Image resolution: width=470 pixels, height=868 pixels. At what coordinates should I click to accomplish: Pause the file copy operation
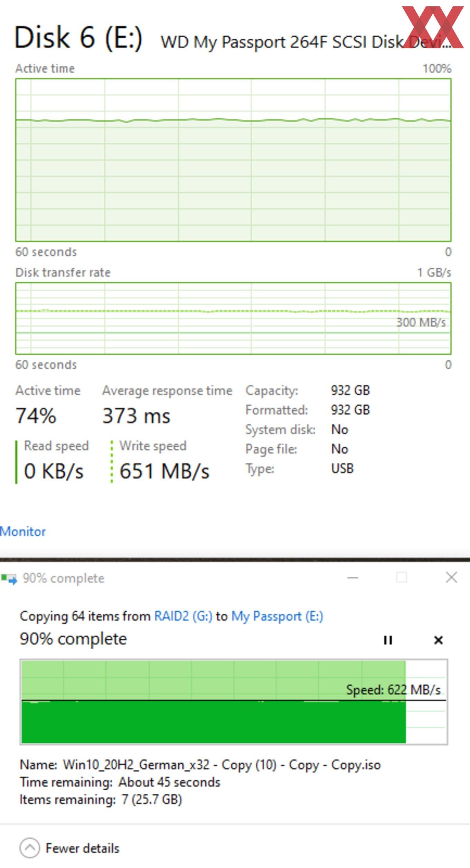point(388,640)
